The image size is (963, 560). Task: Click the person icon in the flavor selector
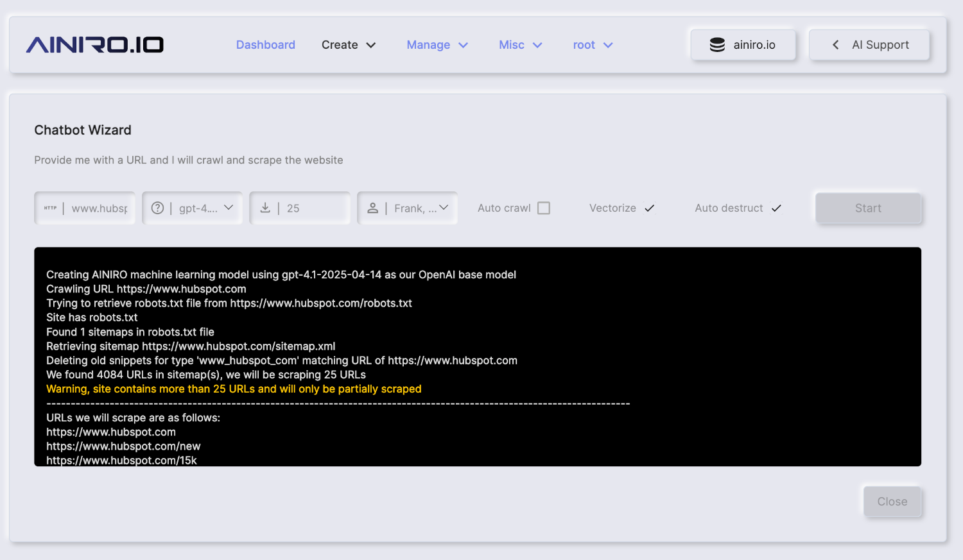pos(372,208)
